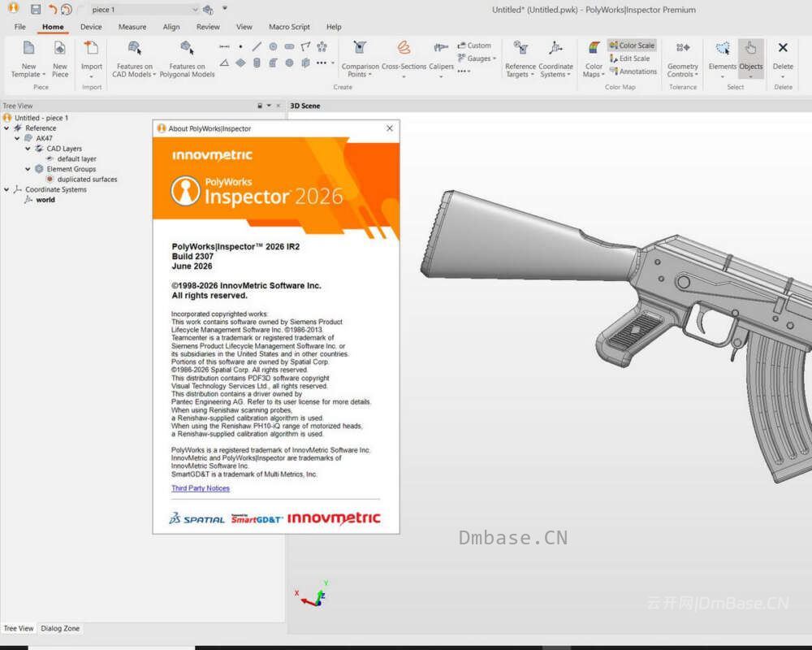The image size is (812, 650).
Task: Click the Custom measurement button
Action: 474,45
